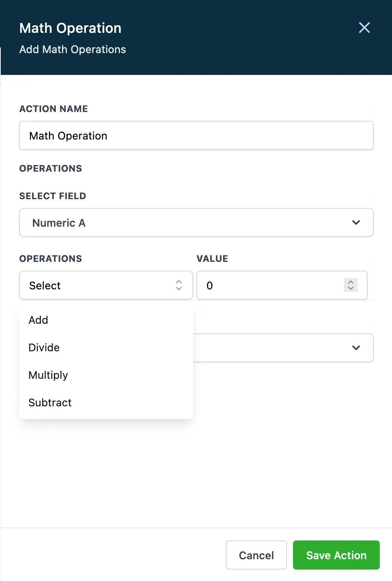The height and width of the screenshot is (581, 392).
Task: Pick Subtract in the operations list
Action: click(x=50, y=403)
